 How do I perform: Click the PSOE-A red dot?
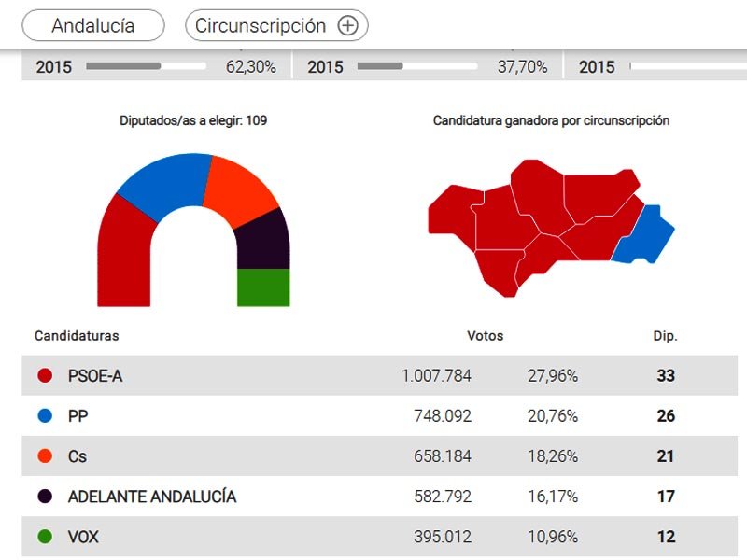(x=45, y=376)
